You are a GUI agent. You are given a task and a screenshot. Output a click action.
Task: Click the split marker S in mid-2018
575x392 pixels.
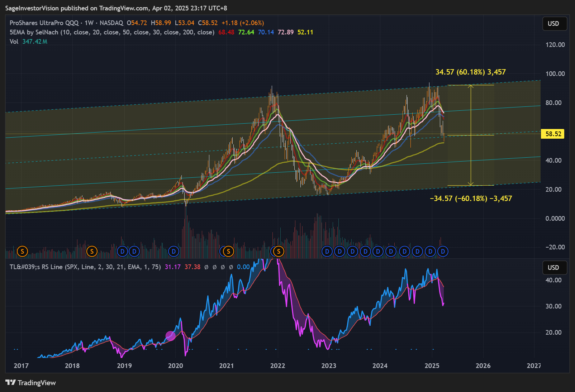pyautogui.click(x=92, y=252)
